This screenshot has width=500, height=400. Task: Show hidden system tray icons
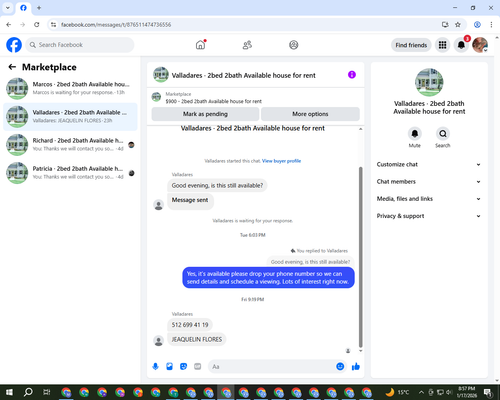tap(421, 392)
